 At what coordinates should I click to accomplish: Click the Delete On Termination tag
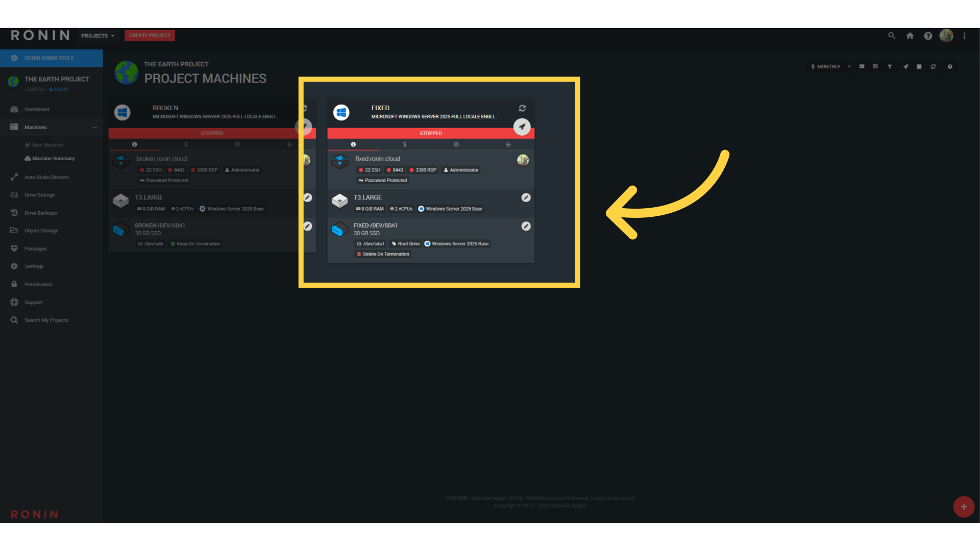click(383, 254)
